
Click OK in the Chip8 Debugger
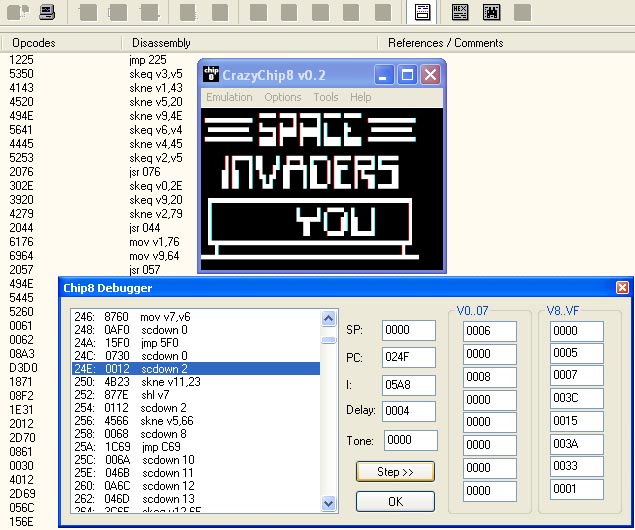pyautogui.click(x=395, y=501)
